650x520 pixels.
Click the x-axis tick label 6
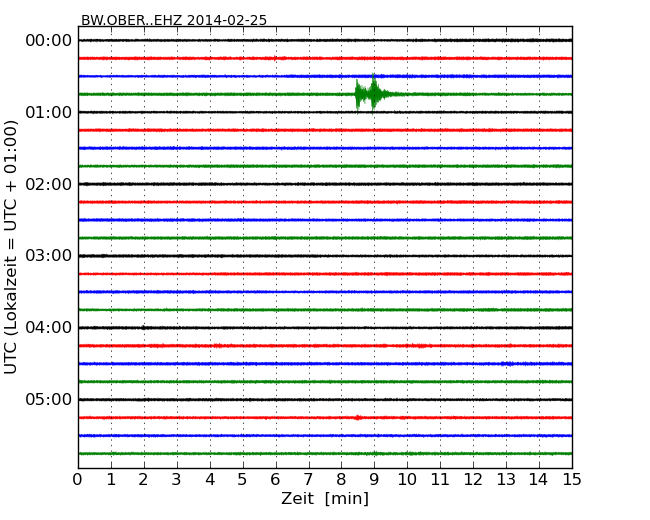(x=275, y=480)
